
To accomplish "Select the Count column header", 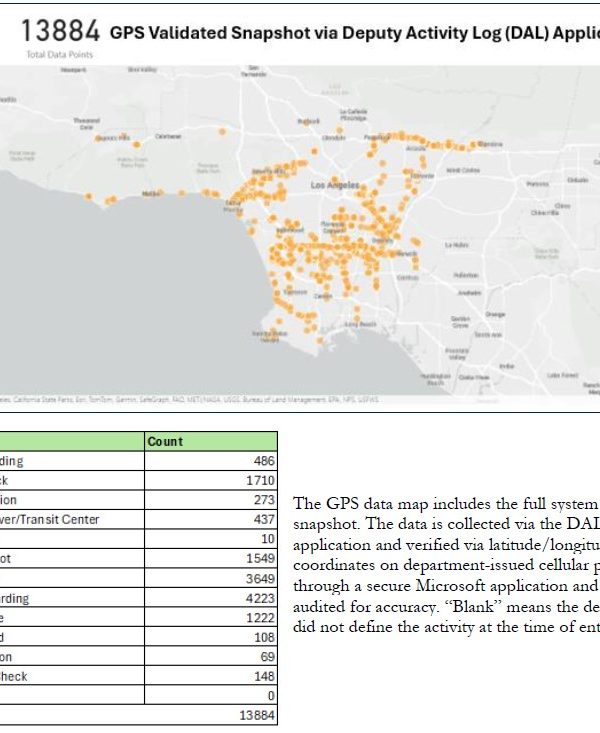I will point(166,441).
